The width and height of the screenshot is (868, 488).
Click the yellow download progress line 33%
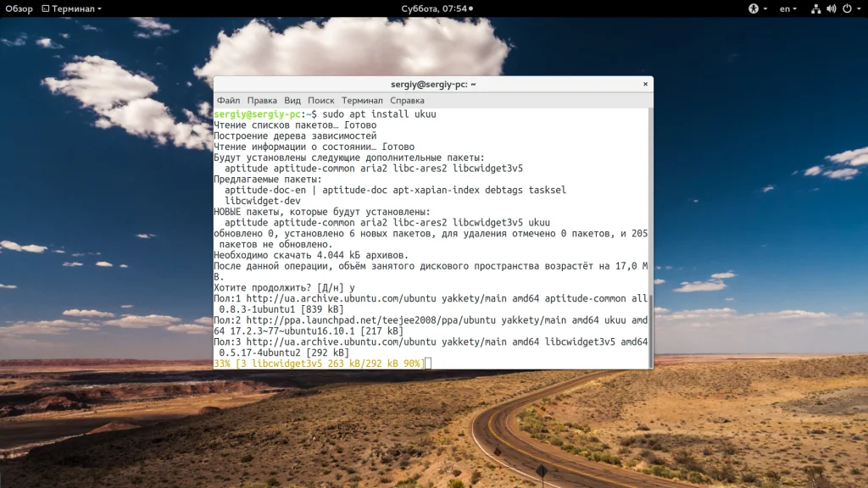click(x=319, y=363)
